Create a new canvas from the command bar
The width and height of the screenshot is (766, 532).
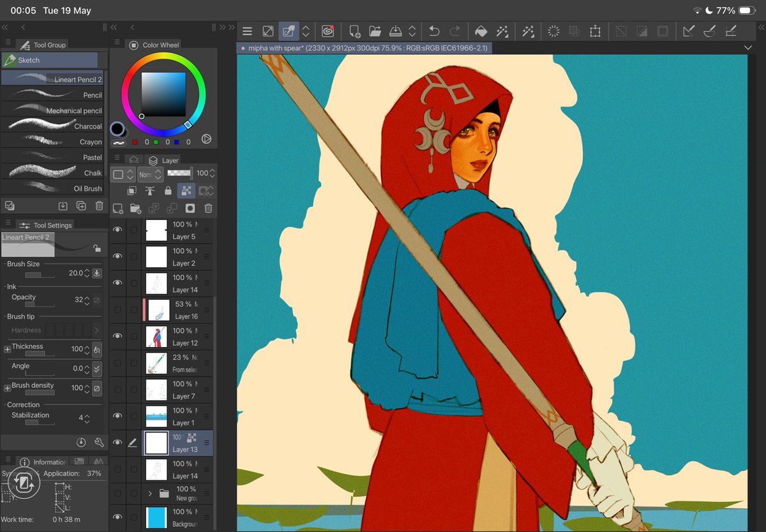[354, 31]
